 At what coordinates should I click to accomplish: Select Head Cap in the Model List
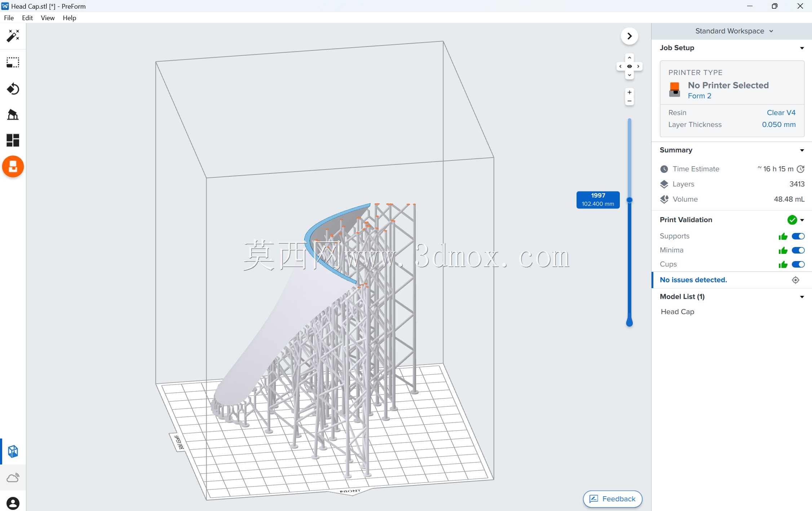click(678, 312)
